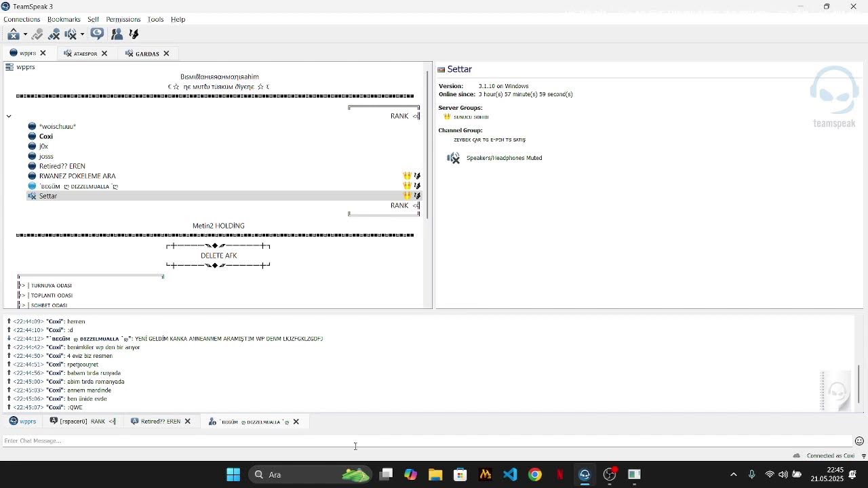Click the taskbar search box labeled Ara
Viewport: 868px width, 488px height.
[311, 474]
